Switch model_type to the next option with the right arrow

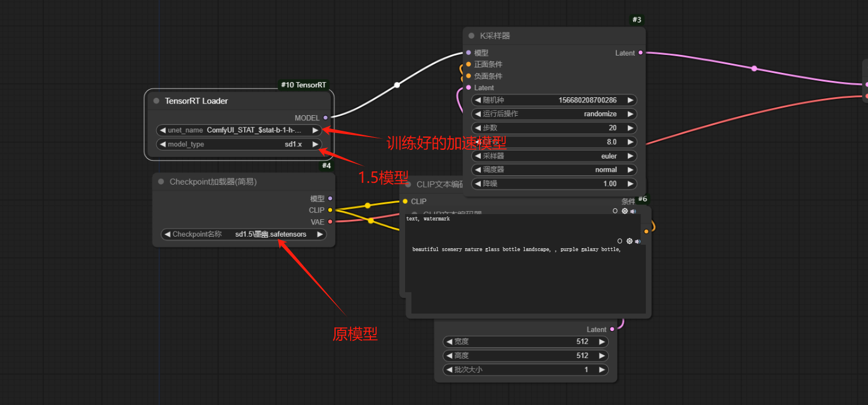point(315,144)
